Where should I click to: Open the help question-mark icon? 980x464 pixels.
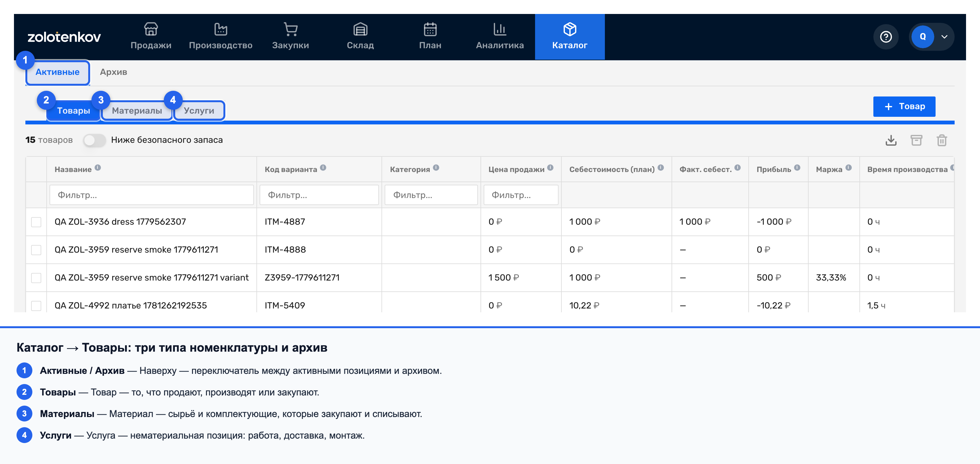pyautogui.click(x=886, y=36)
